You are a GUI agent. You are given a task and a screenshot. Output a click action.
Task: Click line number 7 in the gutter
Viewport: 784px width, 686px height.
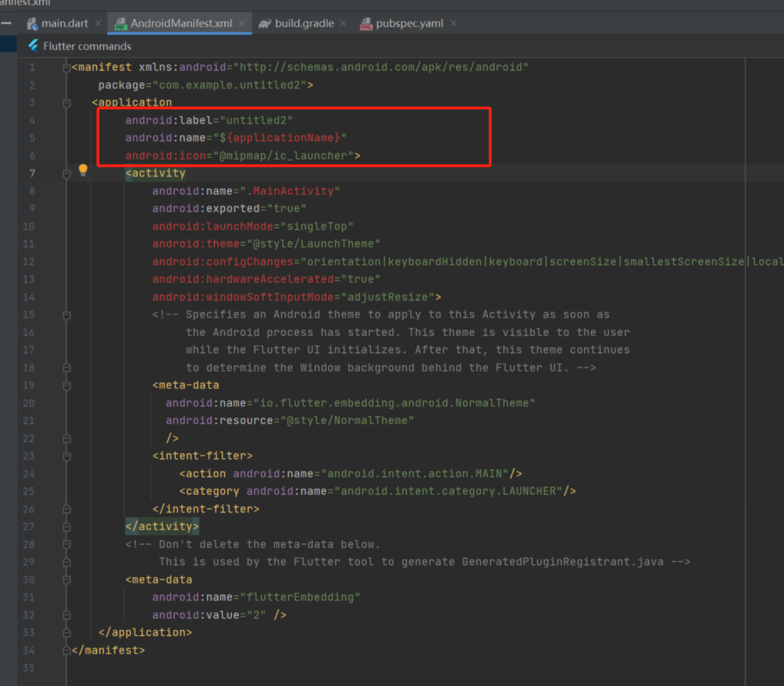[32, 173]
